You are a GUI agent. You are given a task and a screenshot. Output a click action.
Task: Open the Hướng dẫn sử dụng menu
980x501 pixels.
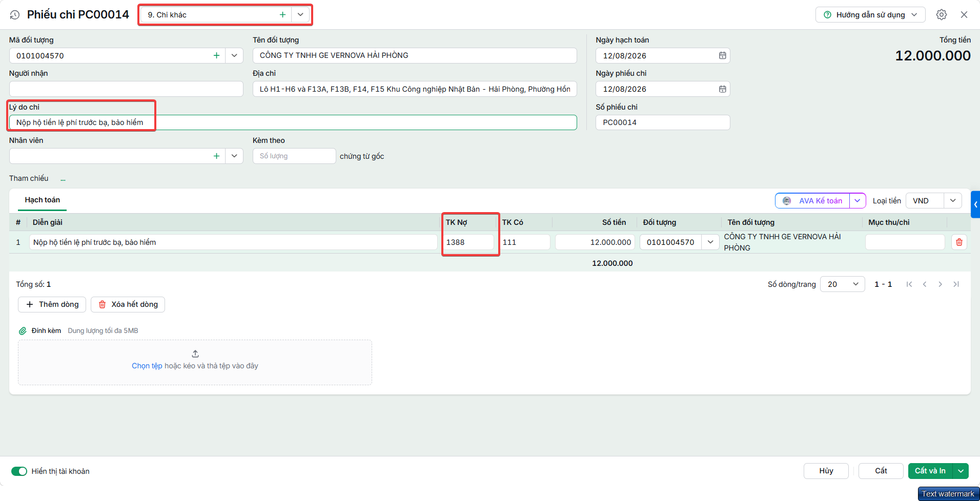(870, 15)
